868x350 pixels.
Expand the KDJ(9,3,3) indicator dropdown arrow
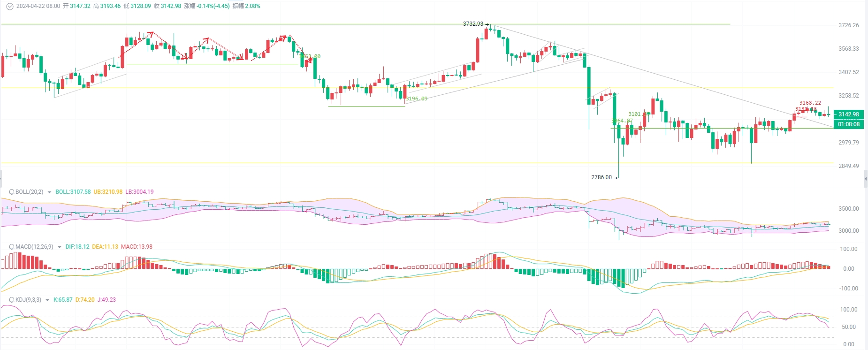(x=47, y=300)
